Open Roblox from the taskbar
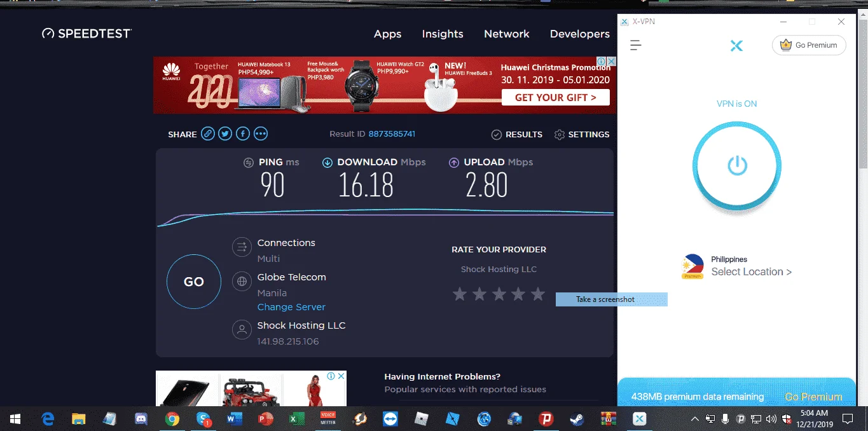 pos(421,419)
